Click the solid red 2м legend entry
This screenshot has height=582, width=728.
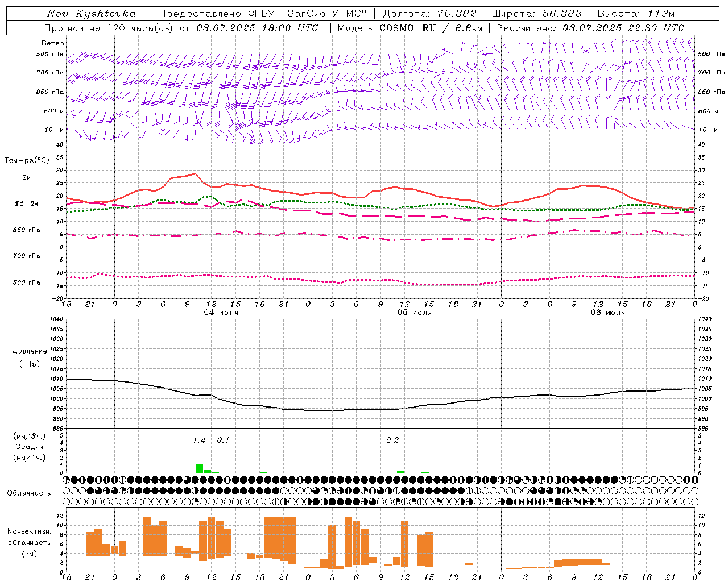click(x=26, y=180)
